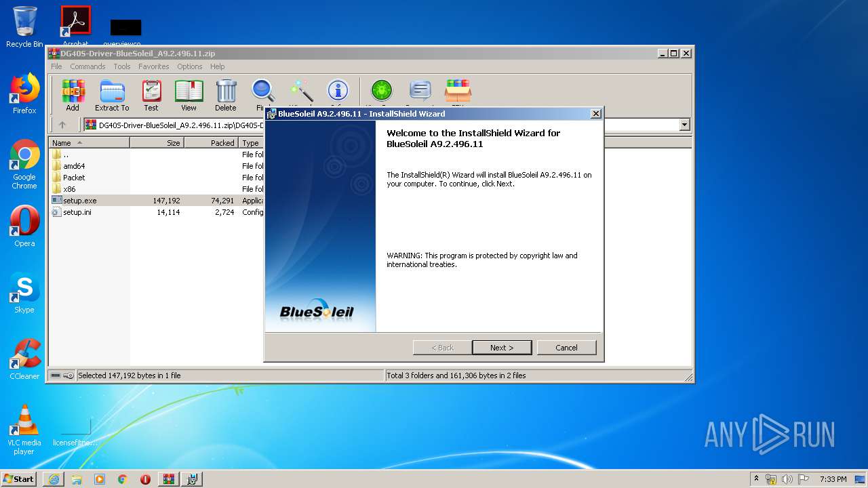Select the setup.exe file row
Screen dimensions: 868x488
(157, 201)
